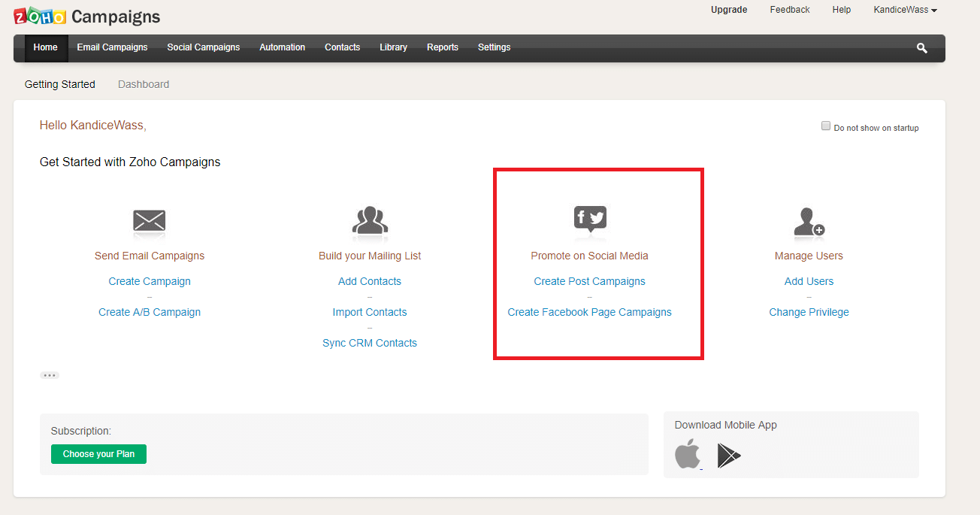
Task: Click the Add Contacts link
Action: pyautogui.click(x=370, y=281)
